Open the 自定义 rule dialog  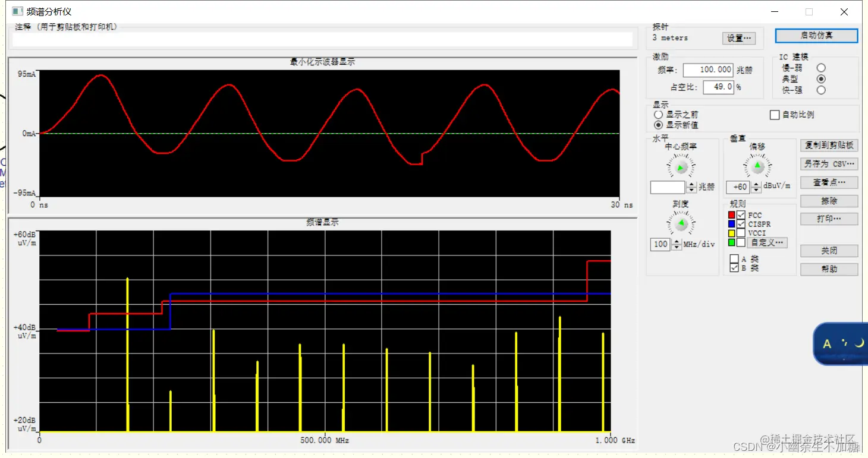pyautogui.click(x=767, y=242)
